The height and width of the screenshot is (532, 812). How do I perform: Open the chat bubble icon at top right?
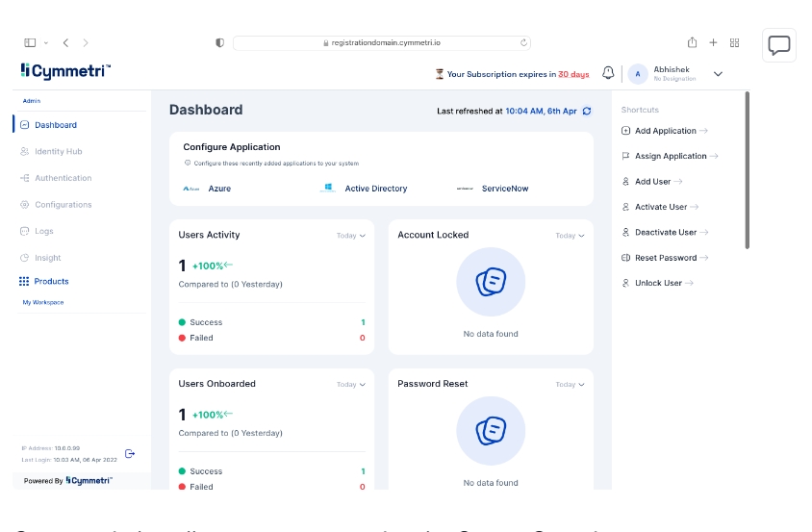(778, 45)
